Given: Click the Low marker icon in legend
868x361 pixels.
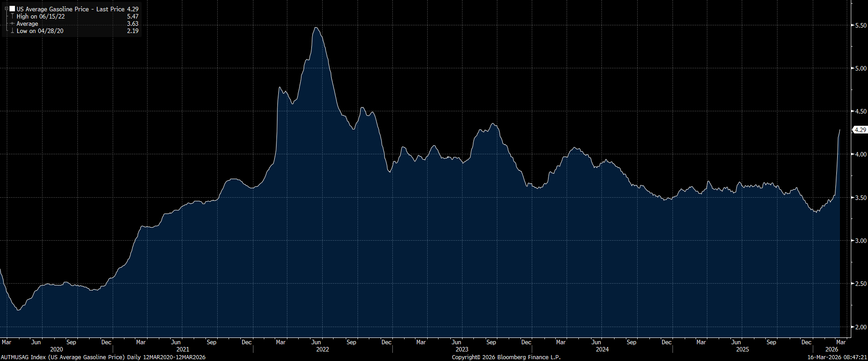Looking at the screenshot, I should (x=12, y=31).
